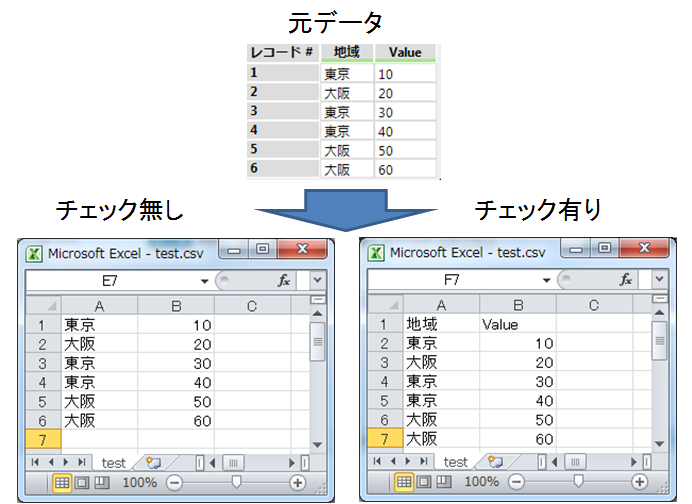Toggle Normal view button in right Excel window

(405, 482)
